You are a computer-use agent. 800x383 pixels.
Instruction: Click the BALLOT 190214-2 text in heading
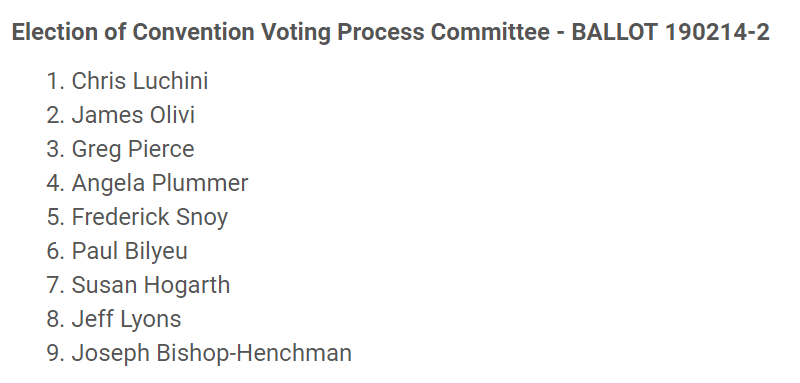[670, 32]
